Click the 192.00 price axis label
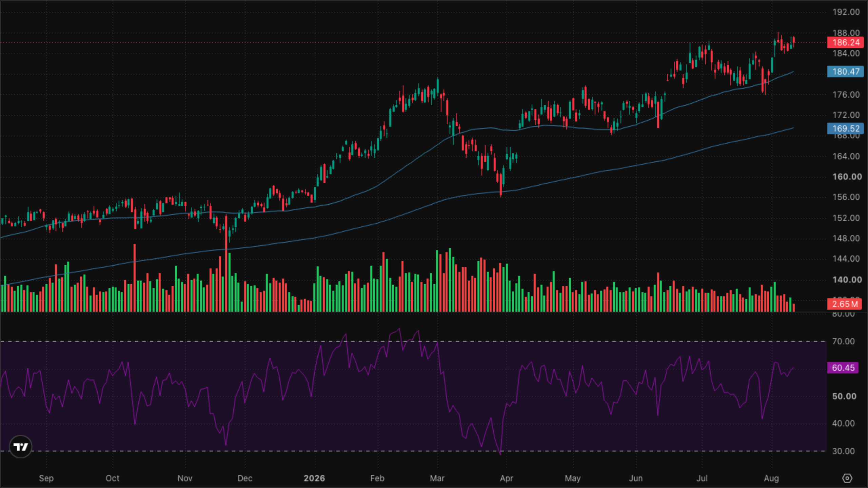 click(846, 12)
